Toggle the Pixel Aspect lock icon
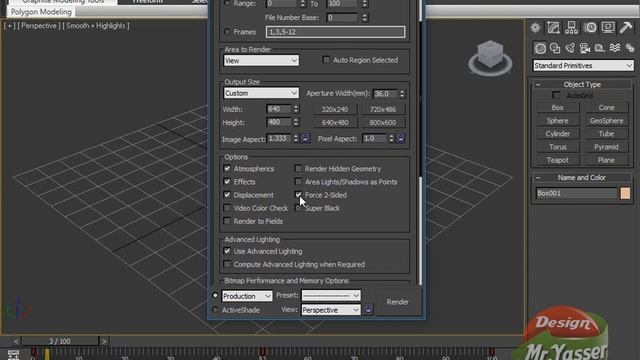Viewport: 640px width, 360px height. pos(401,138)
